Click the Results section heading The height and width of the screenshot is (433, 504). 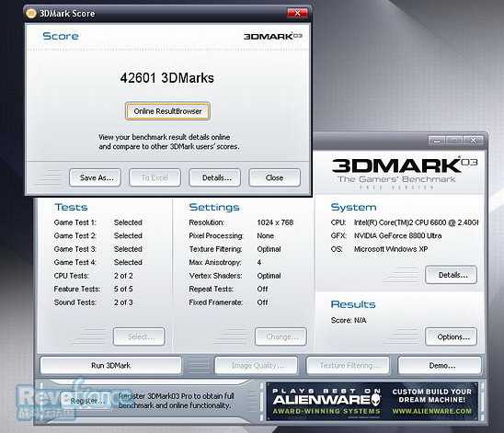pos(353,304)
